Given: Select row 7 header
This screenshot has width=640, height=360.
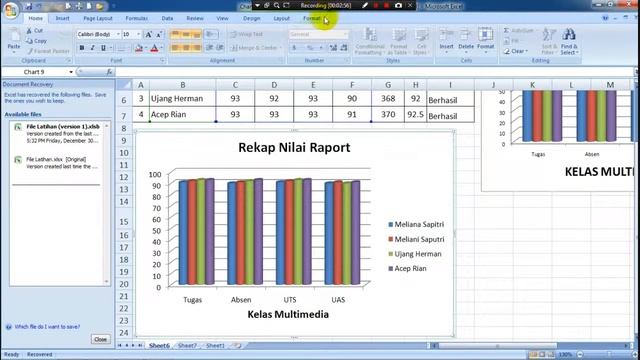Looking at the screenshot, I should pyautogui.click(x=124, y=116).
